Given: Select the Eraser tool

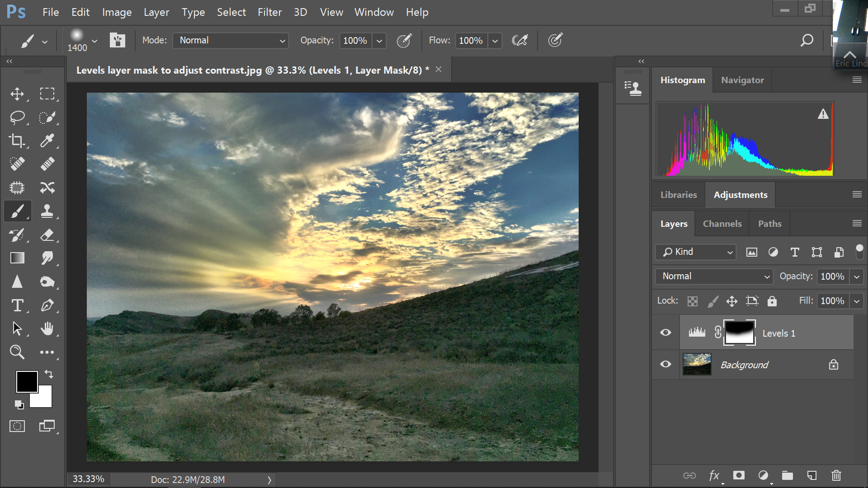Looking at the screenshot, I should pyautogui.click(x=47, y=235).
